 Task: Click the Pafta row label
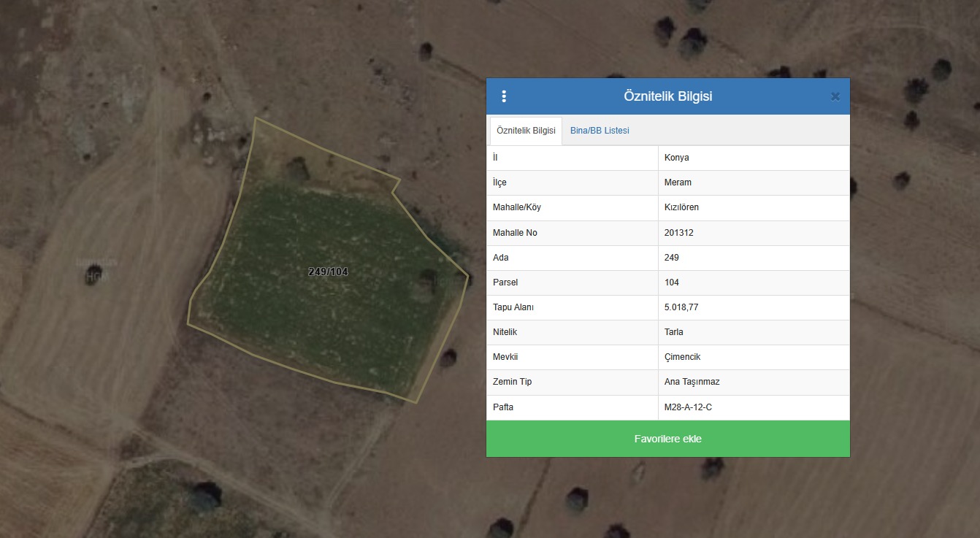point(503,407)
